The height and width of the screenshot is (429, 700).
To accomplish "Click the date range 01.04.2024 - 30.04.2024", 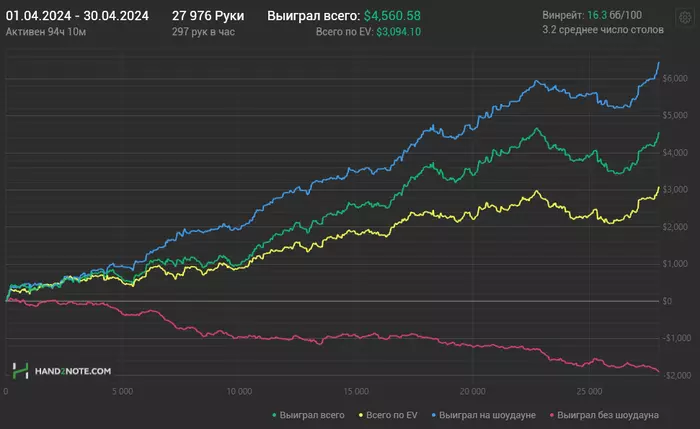I will (77, 16).
